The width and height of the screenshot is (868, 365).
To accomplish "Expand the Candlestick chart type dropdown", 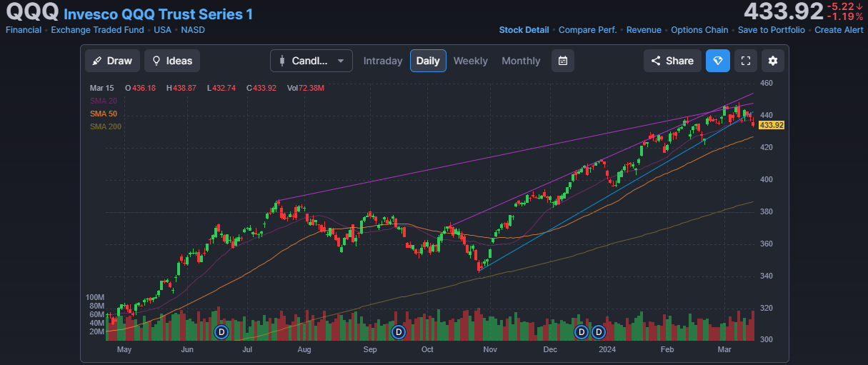I will pyautogui.click(x=311, y=61).
